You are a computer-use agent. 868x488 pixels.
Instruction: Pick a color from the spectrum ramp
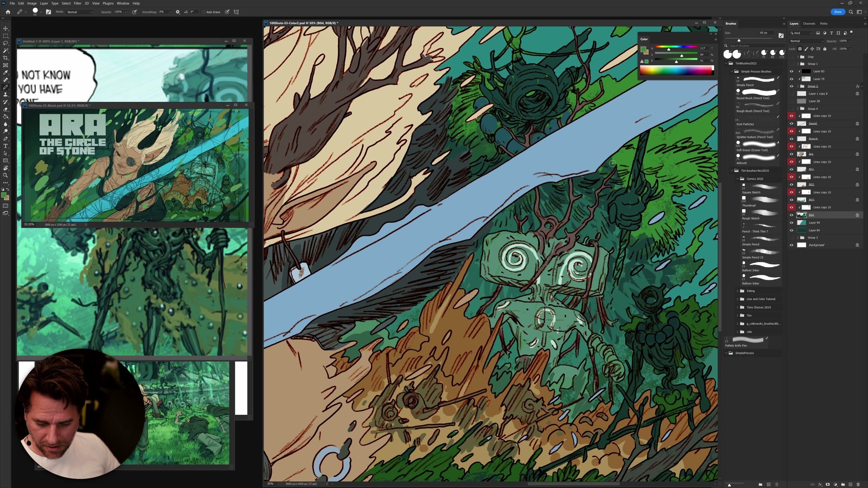(x=676, y=70)
